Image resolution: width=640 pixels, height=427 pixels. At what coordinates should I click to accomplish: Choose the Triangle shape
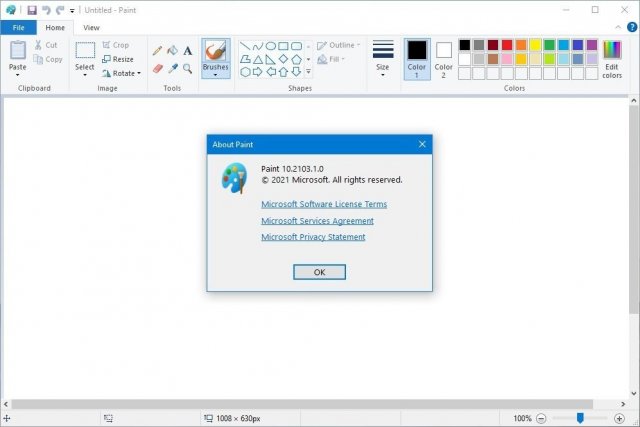[258, 60]
